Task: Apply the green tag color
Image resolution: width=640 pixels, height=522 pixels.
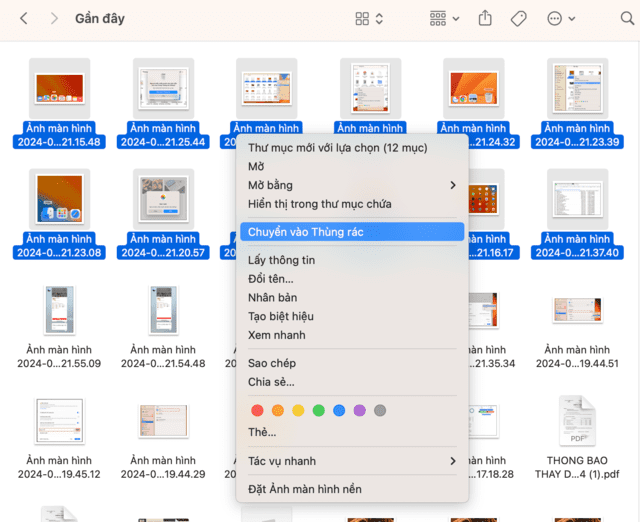Action: (x=318, y=410)
